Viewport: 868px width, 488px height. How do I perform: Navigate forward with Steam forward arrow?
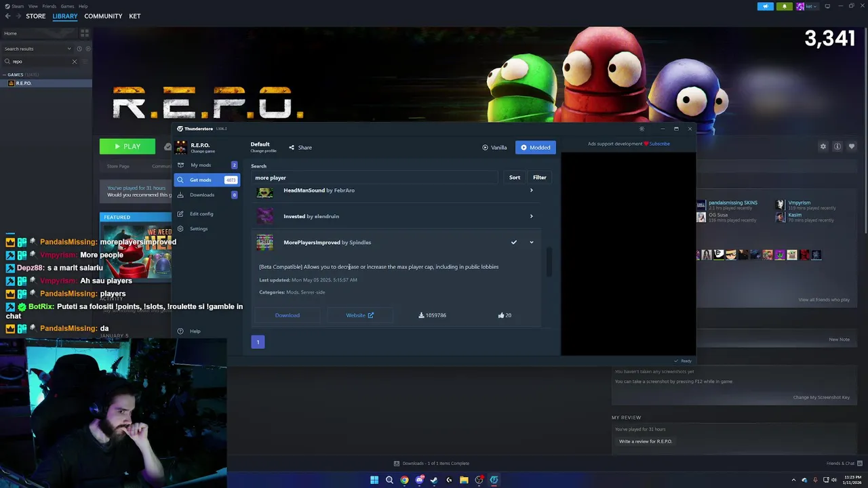[x=18, y=16]
